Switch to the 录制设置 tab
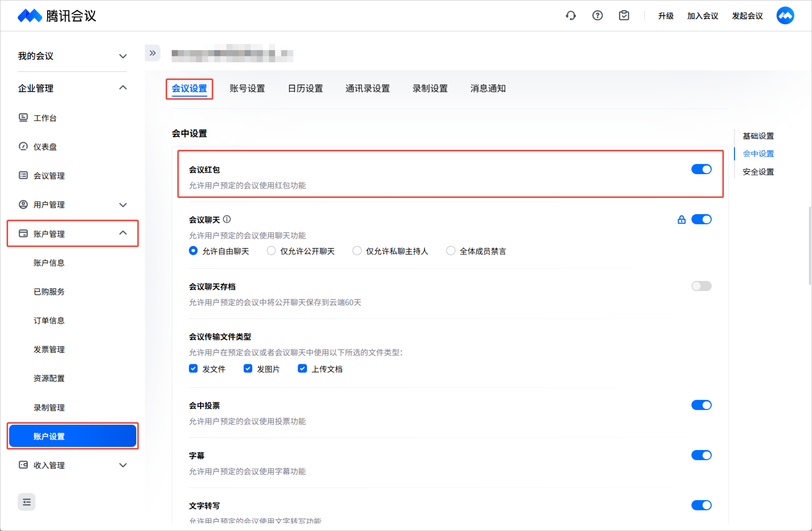Screen dimensions: 812x531 tap(430, 89)
